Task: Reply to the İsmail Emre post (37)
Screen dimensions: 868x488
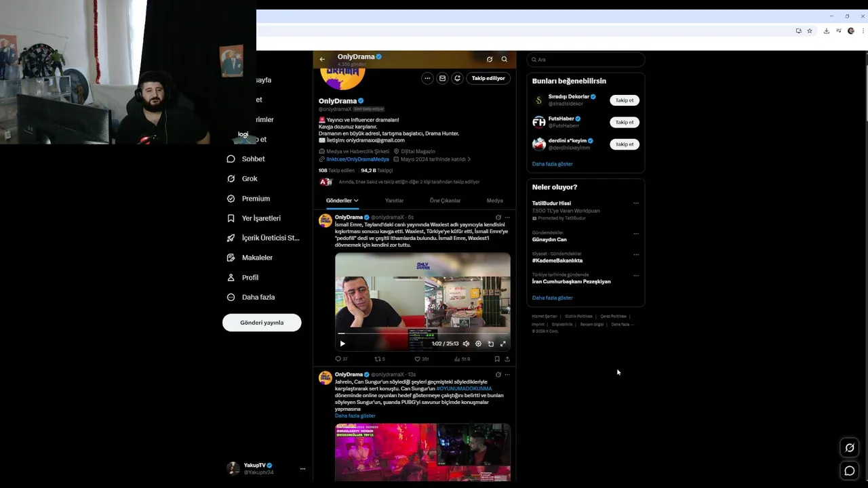Action: click(341, 359)
